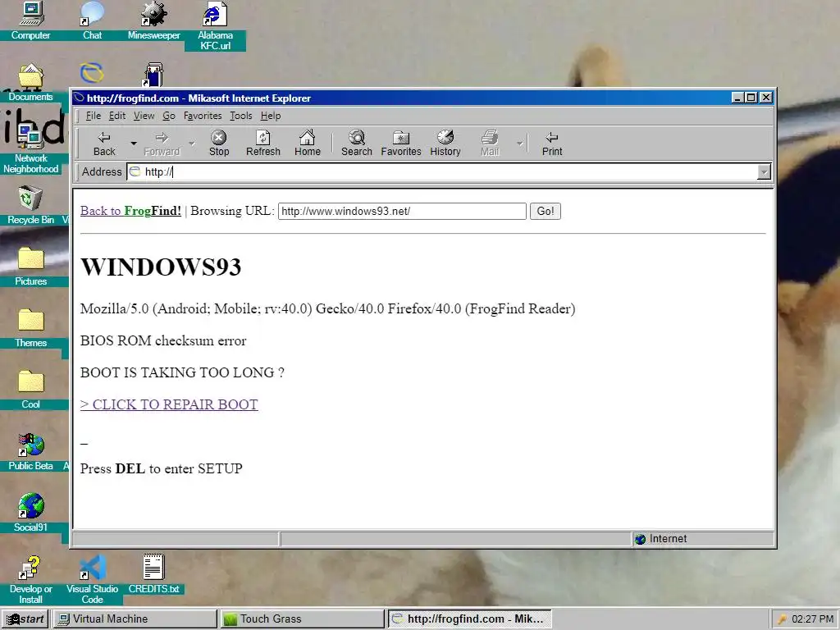840x630 pixels.
Task: Open the Back history dropdown arrow
Action: coord(134,144)
